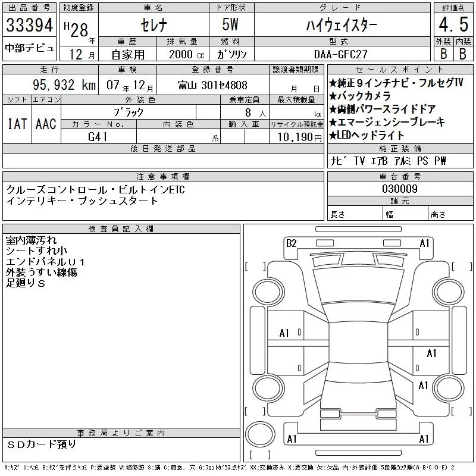
Task: Select inspector note 外装うすい線傷
Action: (x=41, y=273)
